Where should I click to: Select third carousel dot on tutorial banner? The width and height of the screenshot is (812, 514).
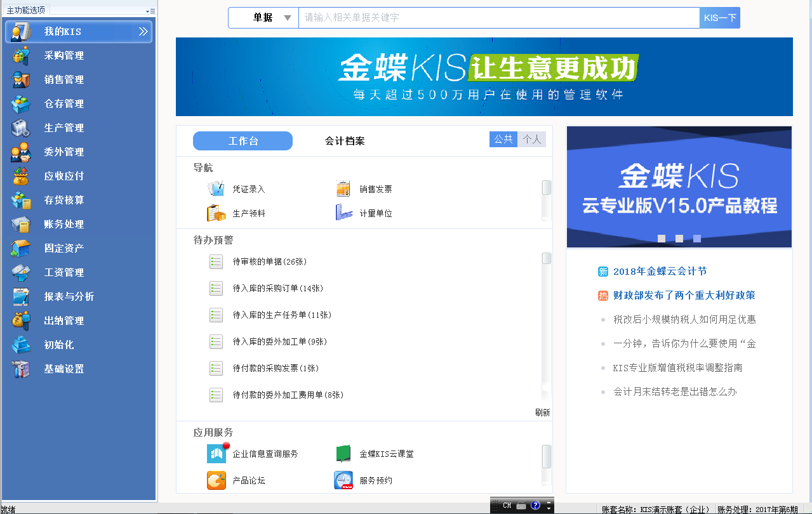click(697, 239)
